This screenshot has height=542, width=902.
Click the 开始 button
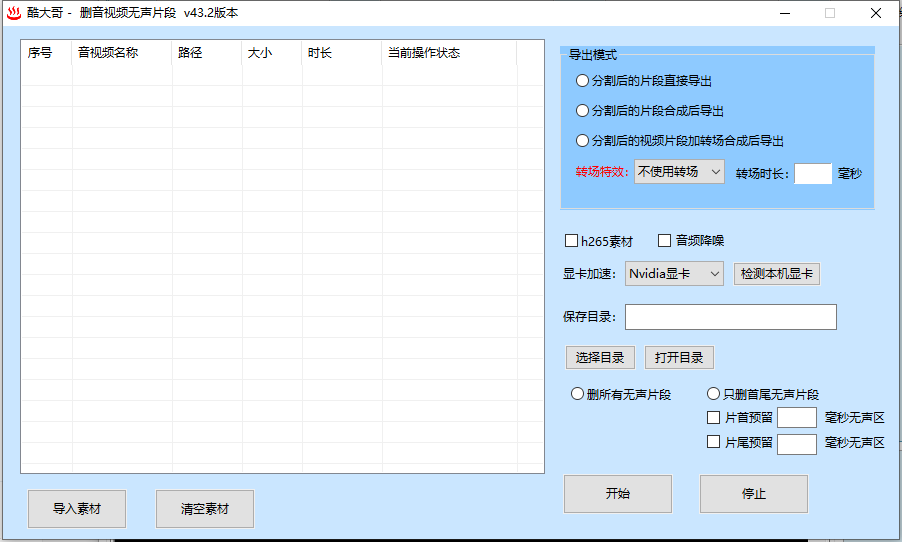[618, 494]
